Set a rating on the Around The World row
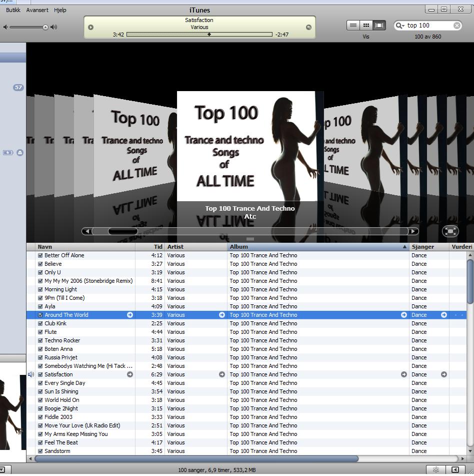The width and height of the screenshot is (474, 476). pyautogui.click(x=458, y=315)
